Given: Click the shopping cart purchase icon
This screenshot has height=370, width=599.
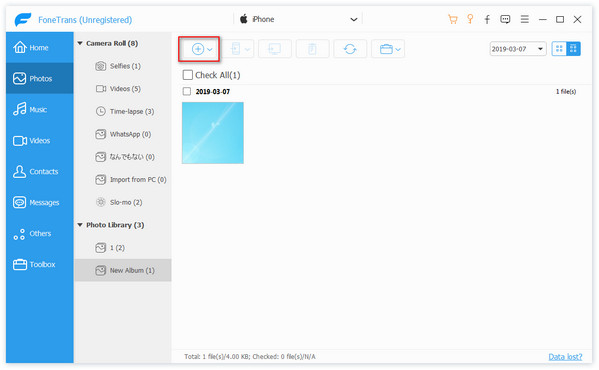Looking at the screenshot, I should [x=453, y=19].
